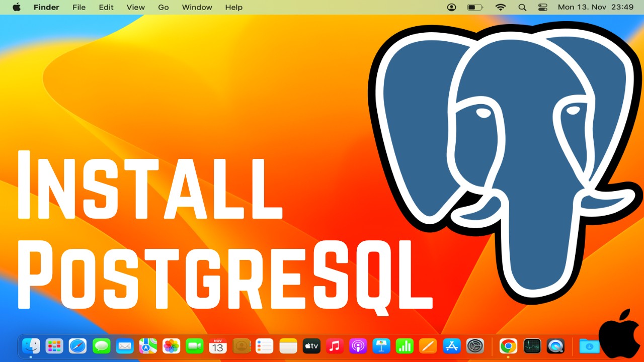Open Spotlight search magnifier

tap(522, 7)
